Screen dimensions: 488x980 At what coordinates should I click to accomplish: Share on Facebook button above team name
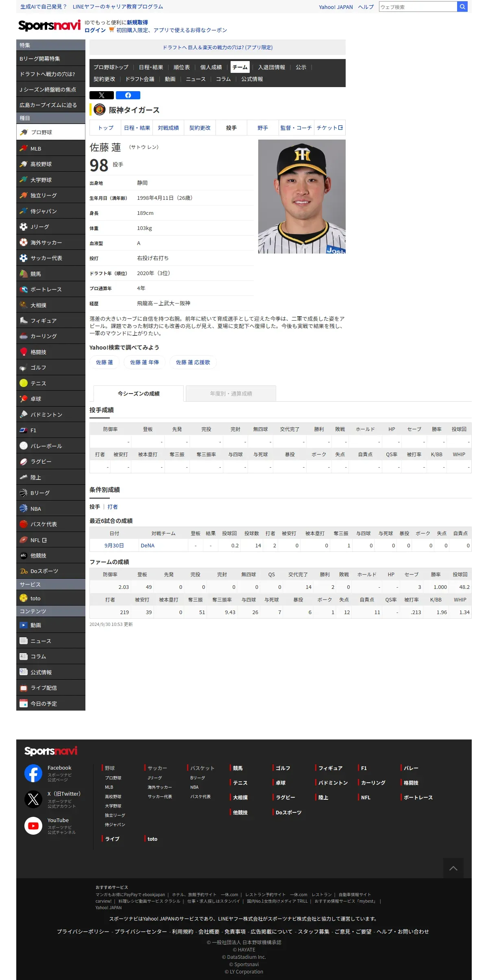tap(128, 95)
